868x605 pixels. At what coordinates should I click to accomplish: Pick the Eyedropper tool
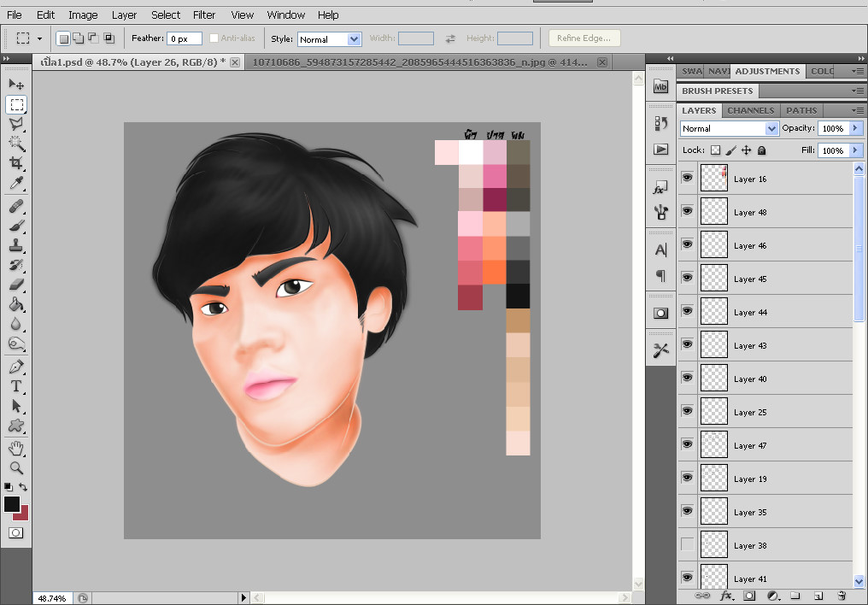(x=16, y=184)
